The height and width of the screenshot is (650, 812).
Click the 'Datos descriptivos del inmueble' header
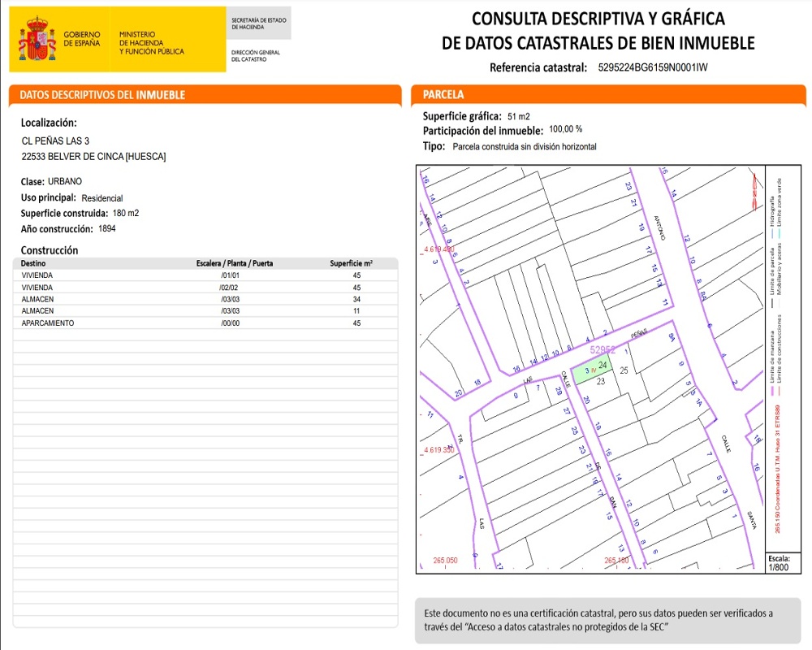(102, 95)
